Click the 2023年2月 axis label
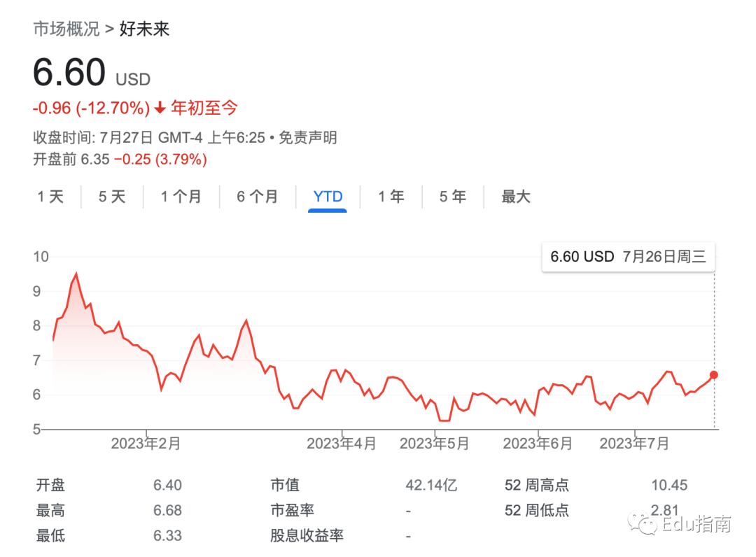 pos(146,443)
